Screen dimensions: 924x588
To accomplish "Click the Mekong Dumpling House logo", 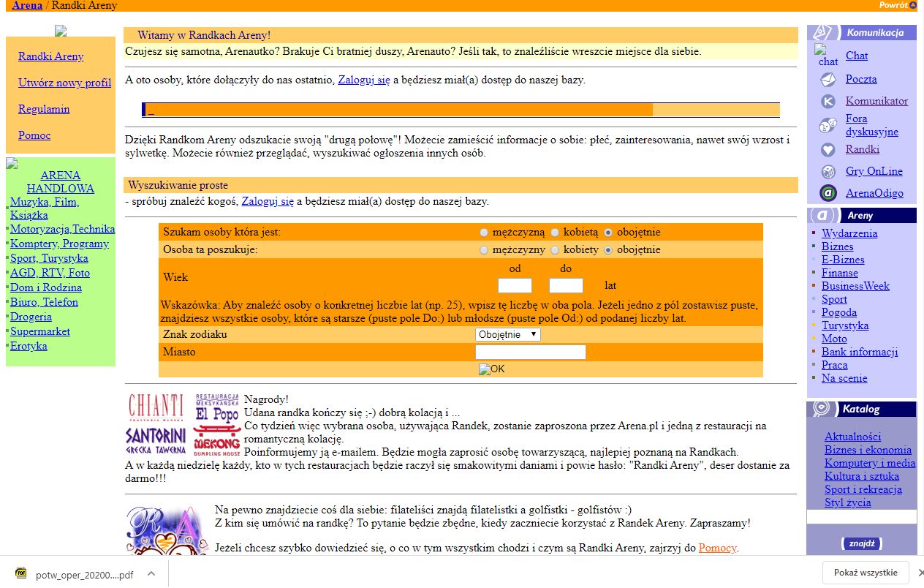I will point(217,440).
